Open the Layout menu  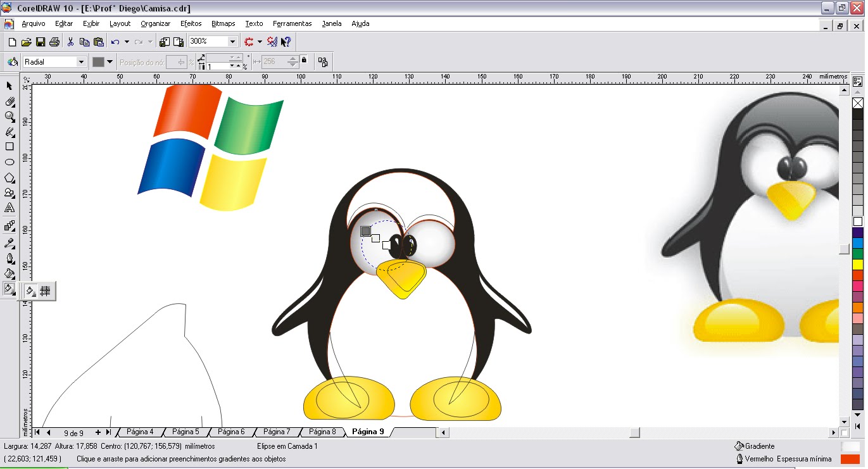[120, 23]
